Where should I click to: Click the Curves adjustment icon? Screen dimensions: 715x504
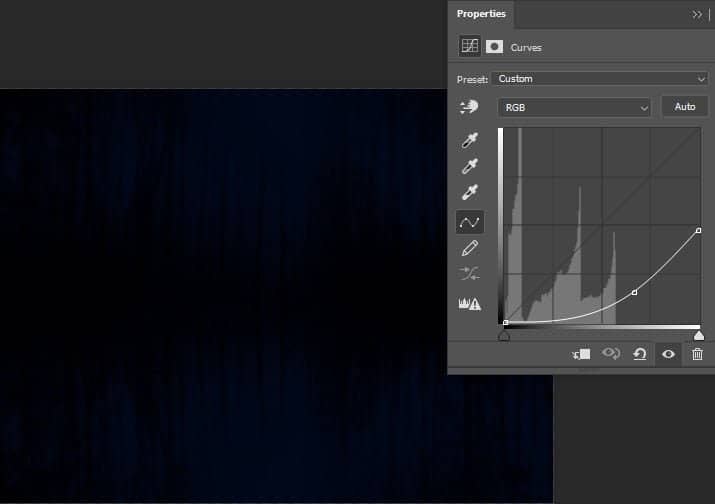coord(469,46)
